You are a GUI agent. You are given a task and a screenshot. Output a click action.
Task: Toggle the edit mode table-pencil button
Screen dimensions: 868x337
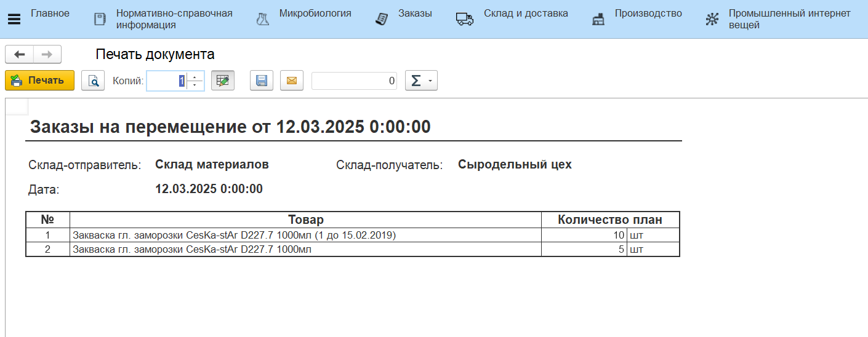223,81
